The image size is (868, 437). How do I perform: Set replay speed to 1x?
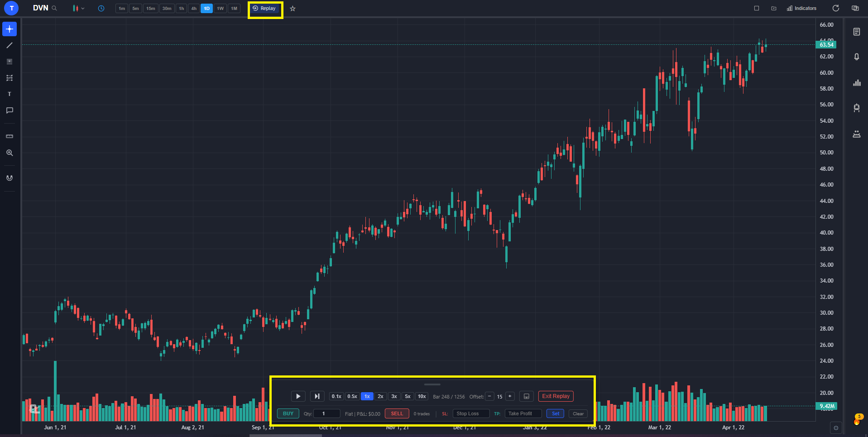coord(367,396)
